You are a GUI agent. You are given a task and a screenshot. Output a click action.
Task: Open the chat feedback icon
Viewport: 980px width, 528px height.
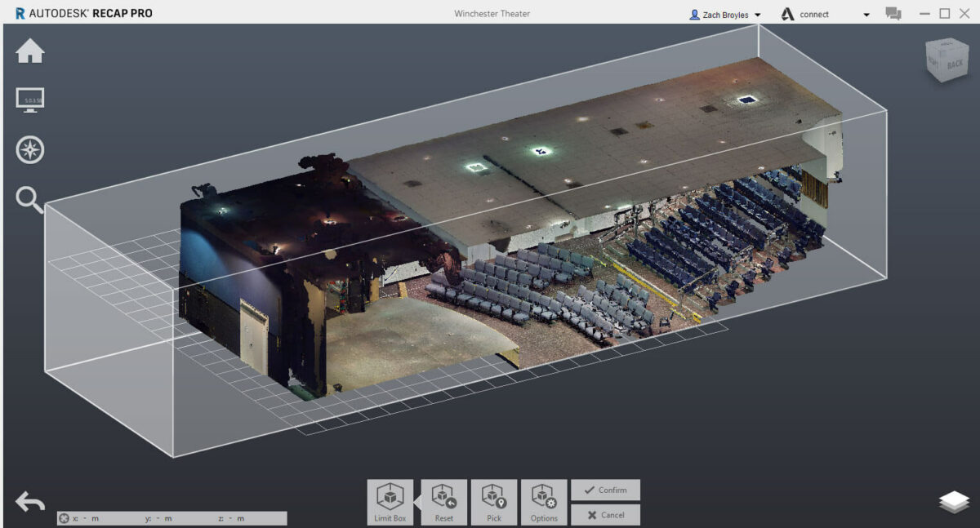pyautogui.click(x=893, y=14)
